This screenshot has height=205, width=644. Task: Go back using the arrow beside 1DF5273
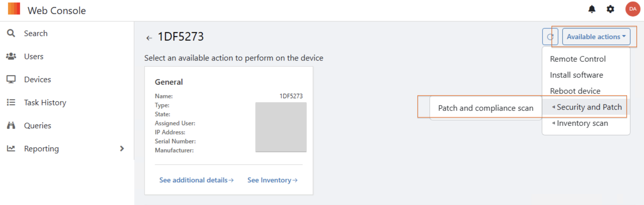[149, 38]
